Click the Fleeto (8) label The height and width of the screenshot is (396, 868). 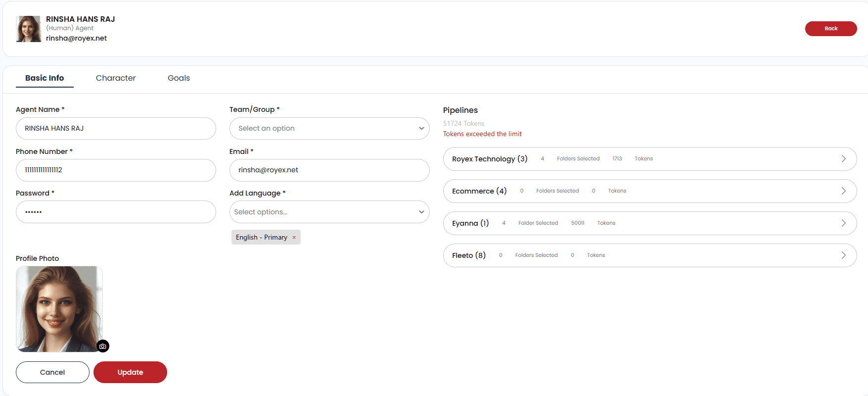coord(469,255)
